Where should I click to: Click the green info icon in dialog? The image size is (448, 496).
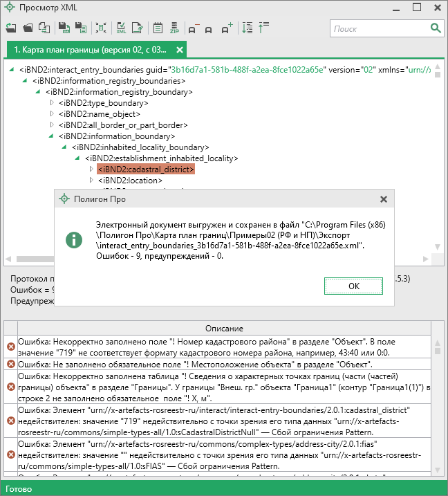(73, 239)
